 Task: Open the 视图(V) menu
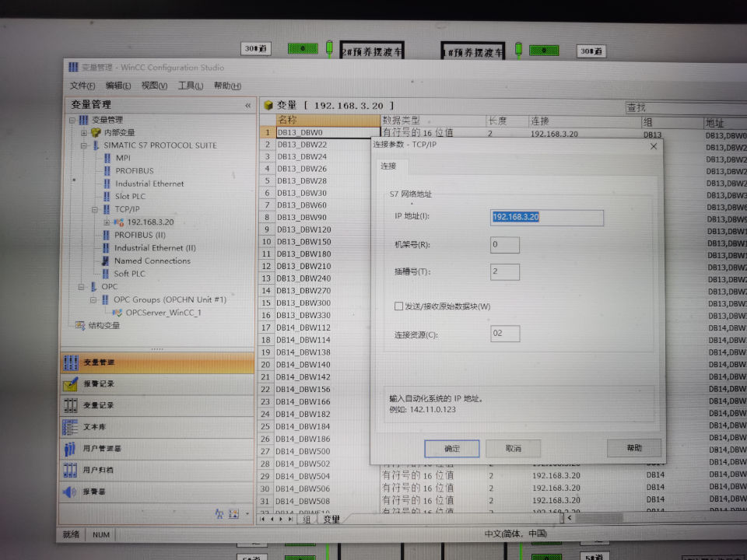point(154,86)
